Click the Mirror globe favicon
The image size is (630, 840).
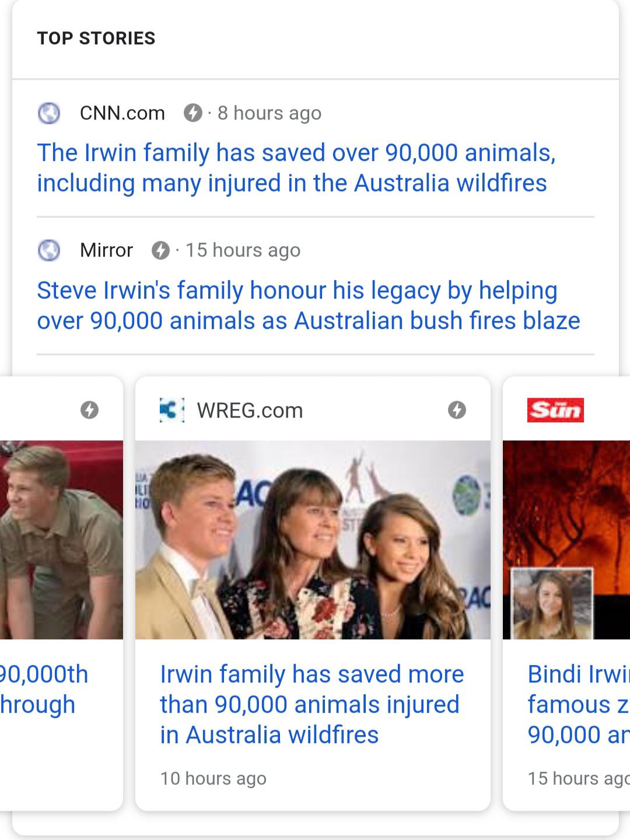click(49, 250)
